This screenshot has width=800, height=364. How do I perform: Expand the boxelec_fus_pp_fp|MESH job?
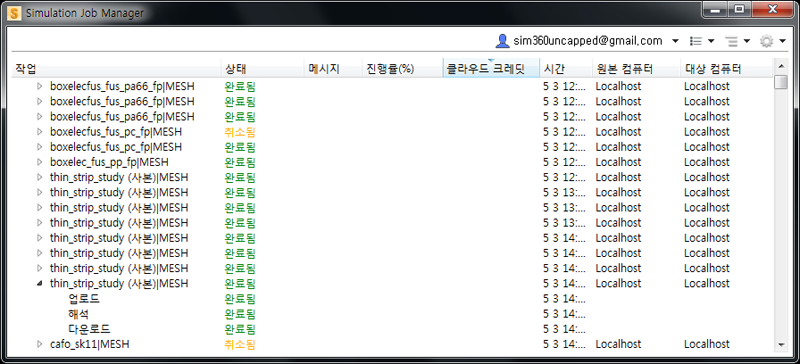(40, 162)
